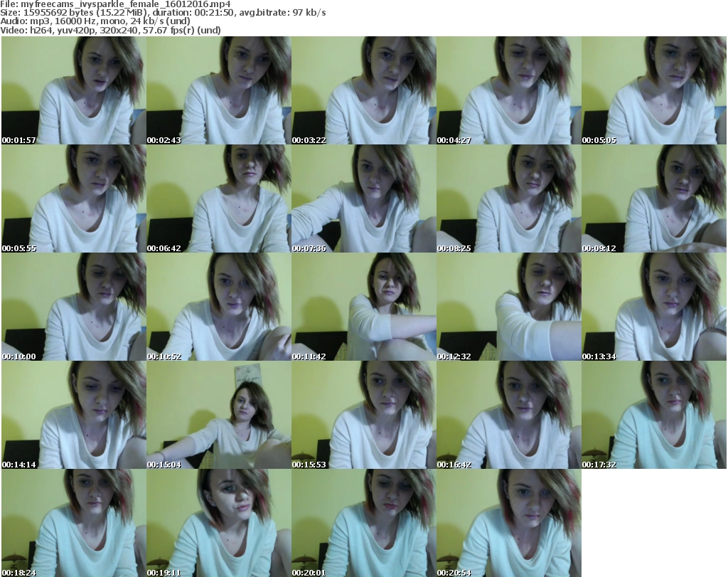Select the thumbnail stamped 00:02:43
Viewport: 728px width, 577px height.
click(219, 90)
